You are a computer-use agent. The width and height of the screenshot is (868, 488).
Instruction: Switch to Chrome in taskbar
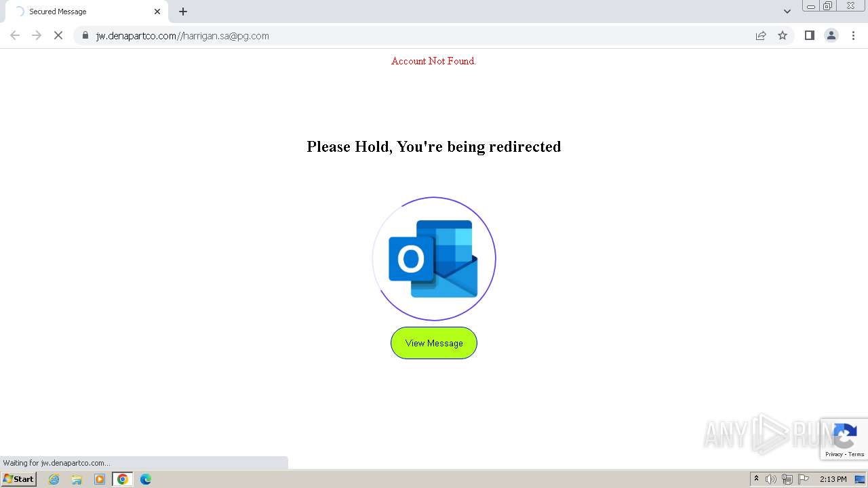click(x=123, y=479)
